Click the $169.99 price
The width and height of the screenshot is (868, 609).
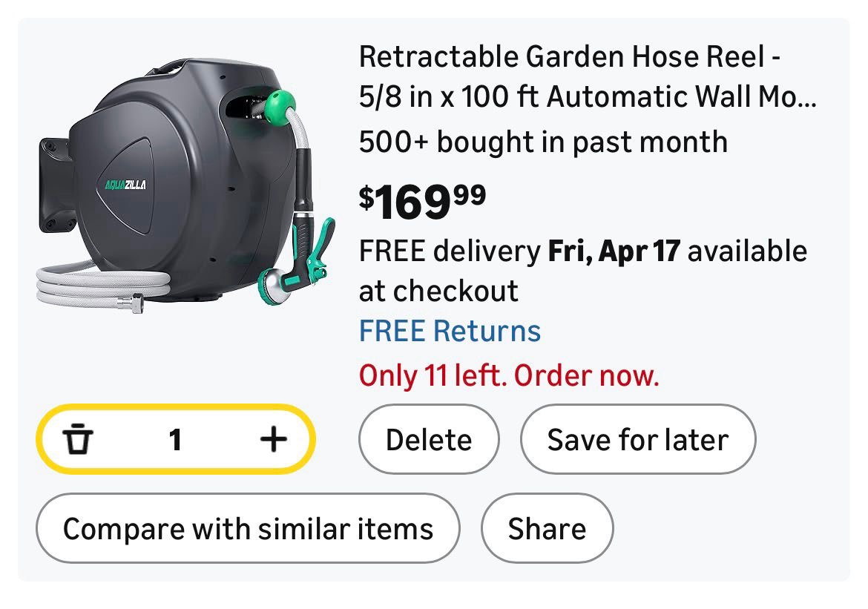coord(423,201)
